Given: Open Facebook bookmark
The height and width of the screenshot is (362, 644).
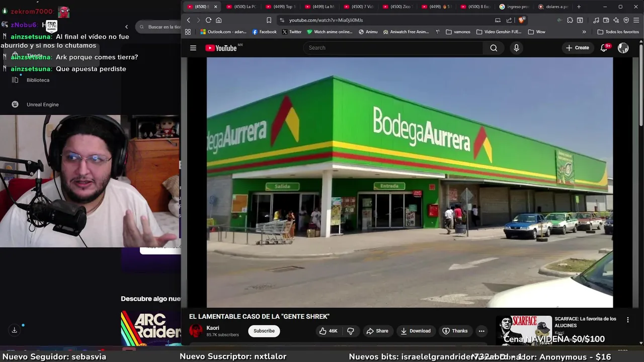Looking at the screenshot, I should click(265, 32).
